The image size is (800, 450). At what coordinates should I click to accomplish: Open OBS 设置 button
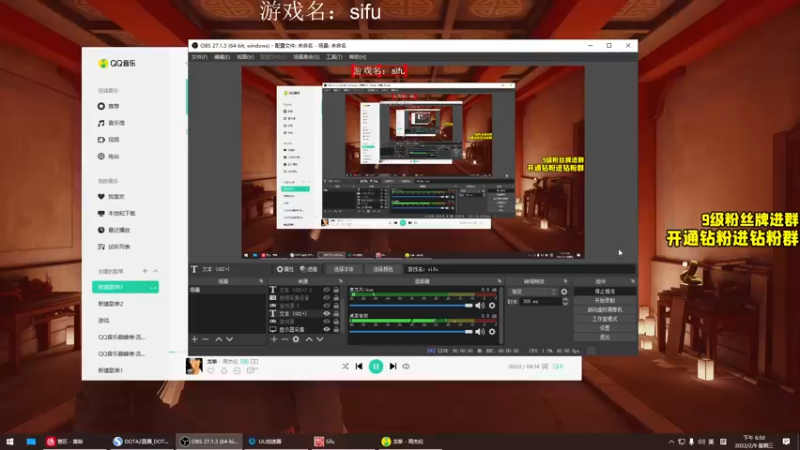tap(605, 328)
